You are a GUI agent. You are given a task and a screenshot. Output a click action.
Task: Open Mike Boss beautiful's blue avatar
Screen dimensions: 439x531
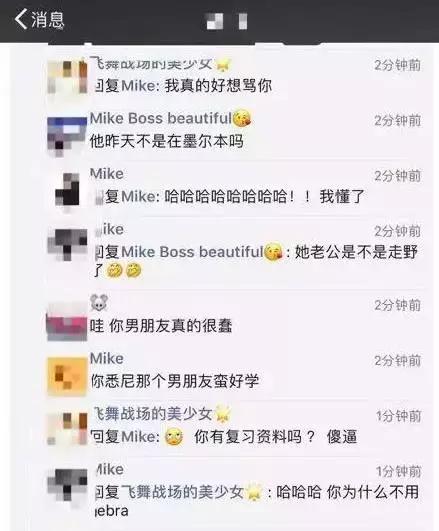tap(67, 135)
